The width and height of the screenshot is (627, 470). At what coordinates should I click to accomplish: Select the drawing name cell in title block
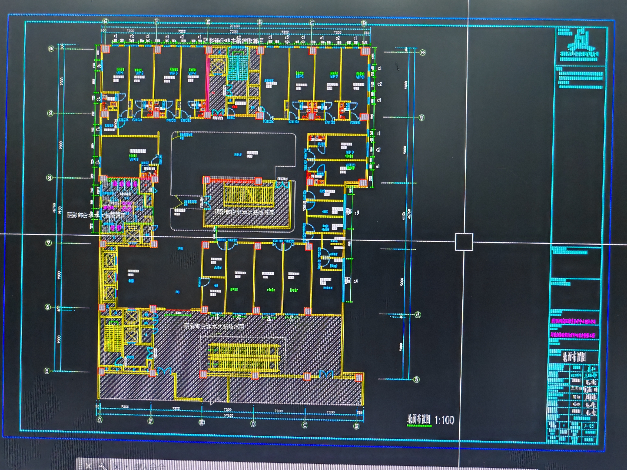[x=577, y=357]
